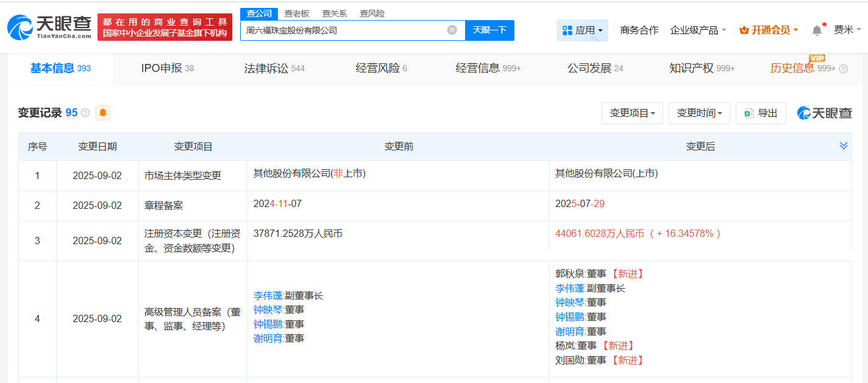Click the 天眼一下 search button
Image resolution: width=868 pixels, height=383 pixels.
489,30
